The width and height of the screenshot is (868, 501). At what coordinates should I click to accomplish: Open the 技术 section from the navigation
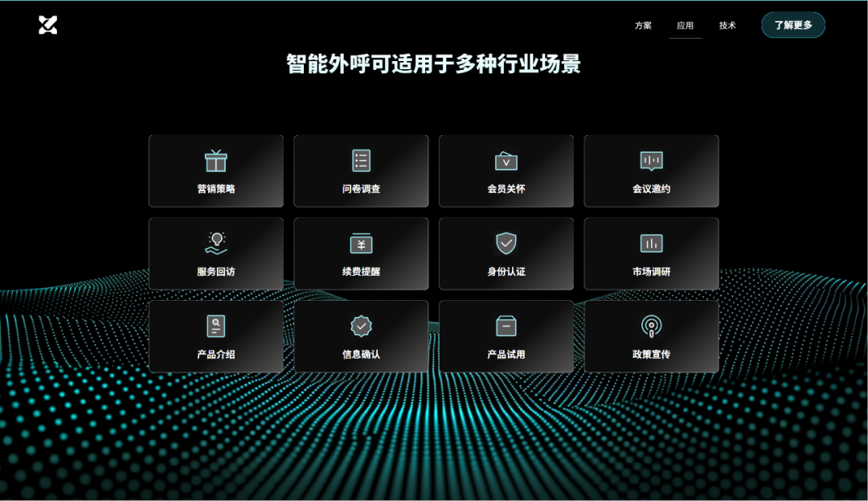(x=727, y=25)
